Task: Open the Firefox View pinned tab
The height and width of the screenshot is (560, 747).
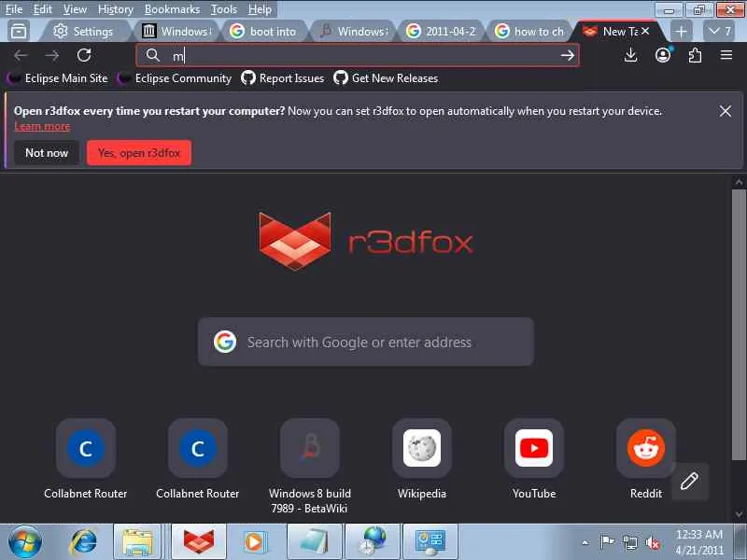Action: [19, 32]
